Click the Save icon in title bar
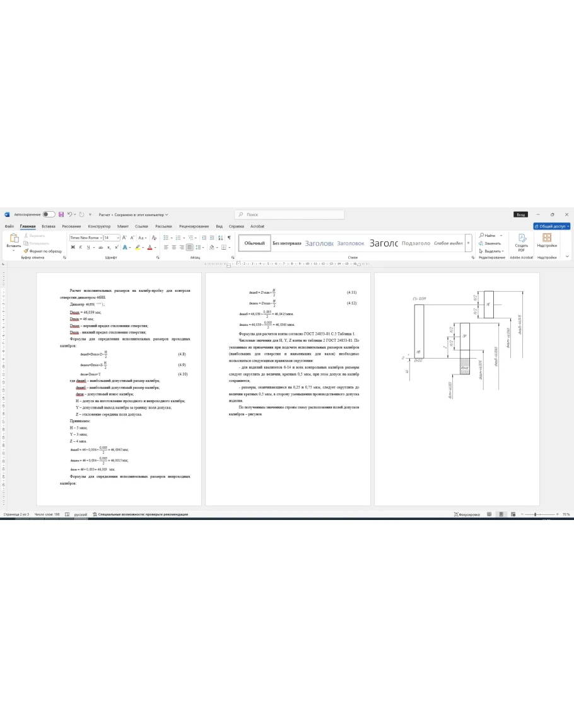Screen dimensions: 574x728 61,214
